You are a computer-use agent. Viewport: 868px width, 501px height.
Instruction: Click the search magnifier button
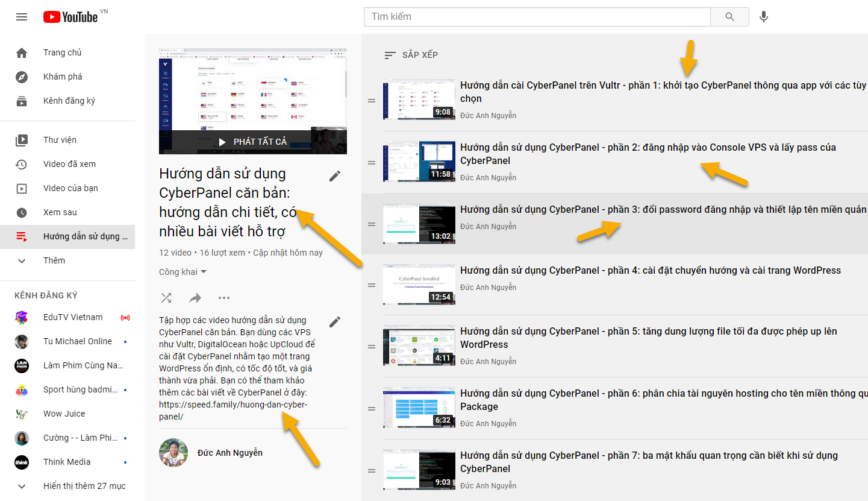(x=729, y=17)
